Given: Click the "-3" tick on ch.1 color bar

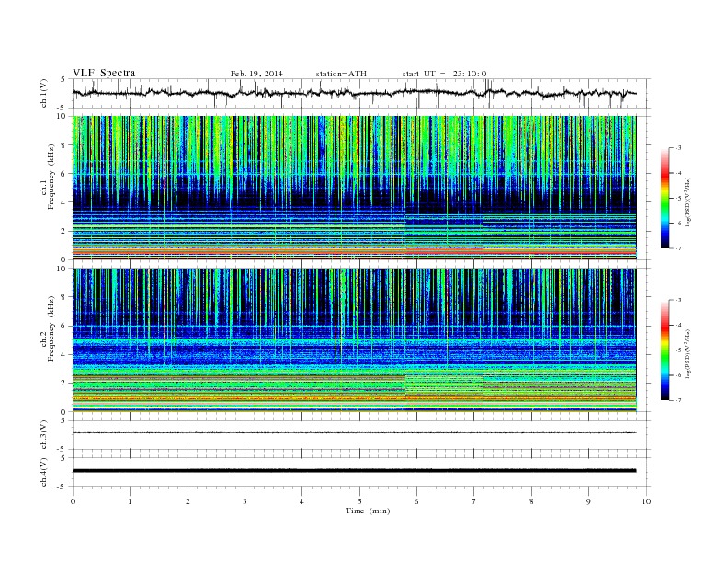Looking at the screenshot, I should (678, 148).
